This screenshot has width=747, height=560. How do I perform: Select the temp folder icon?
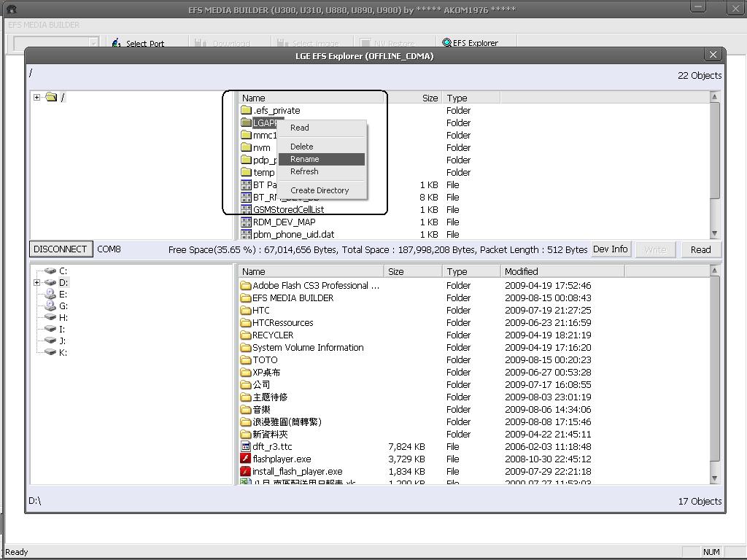click(246, 172)
